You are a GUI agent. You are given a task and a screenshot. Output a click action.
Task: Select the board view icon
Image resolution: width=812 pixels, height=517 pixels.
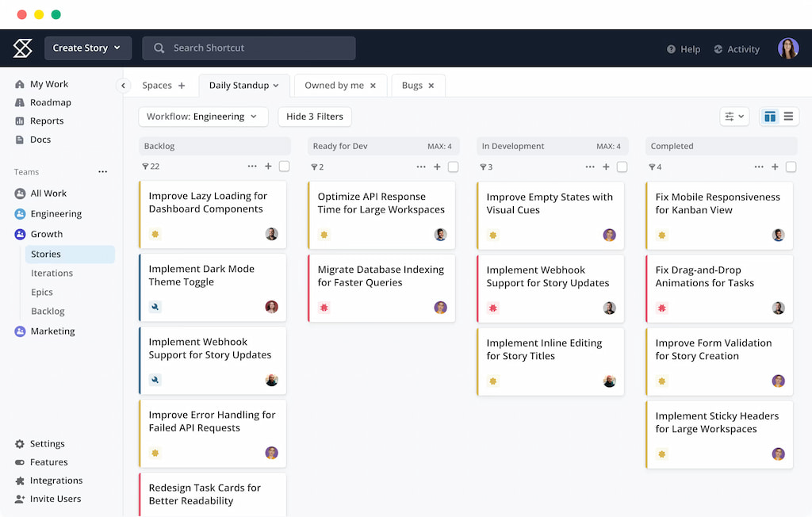[x=769, y=116]
